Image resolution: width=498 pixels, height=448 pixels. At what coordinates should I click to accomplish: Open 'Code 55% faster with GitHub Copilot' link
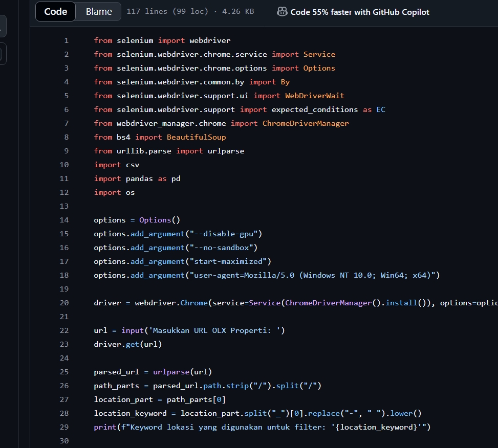coord(360,12)
